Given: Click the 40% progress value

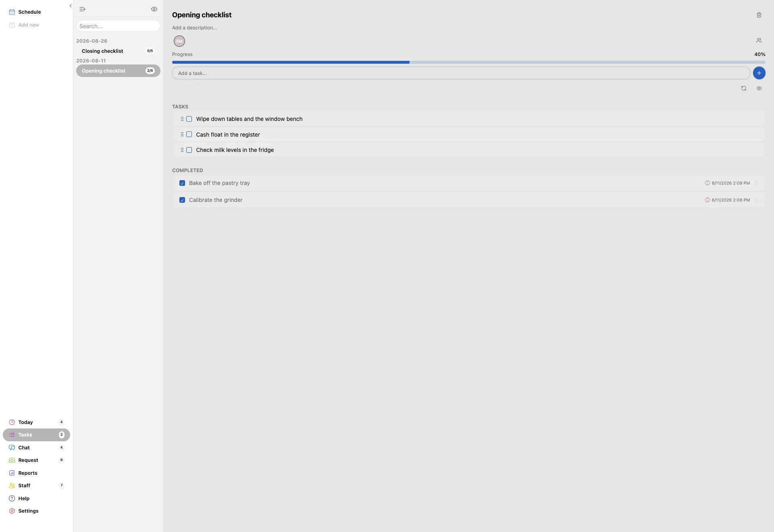Looking at the screenshot, I should pyautogui.click(x=760, y=54).
